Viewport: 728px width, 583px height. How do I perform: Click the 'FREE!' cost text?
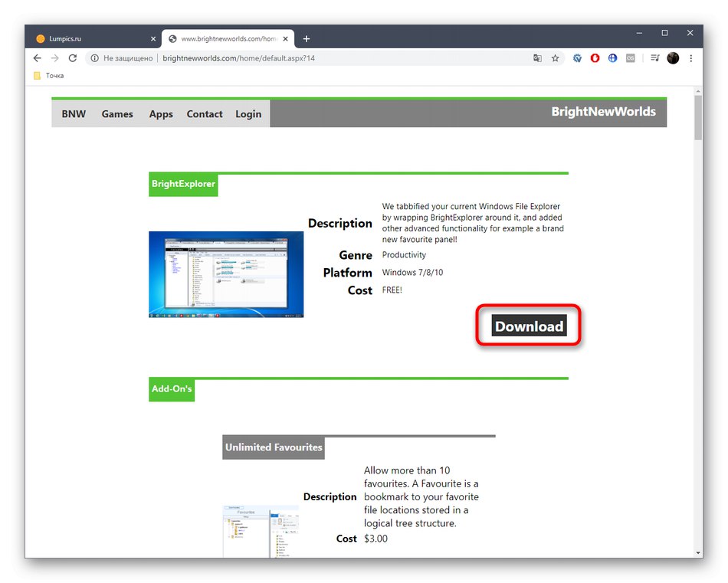point(392,290)
